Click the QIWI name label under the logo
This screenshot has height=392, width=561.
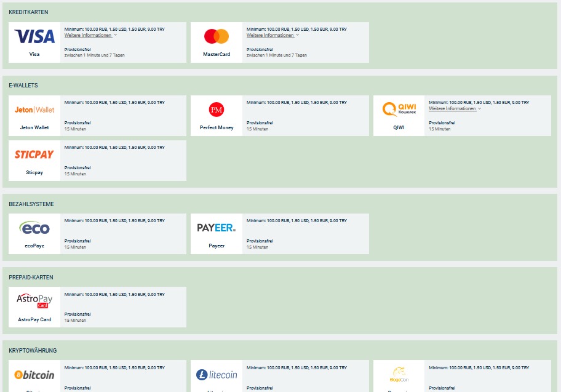point(399,127)
